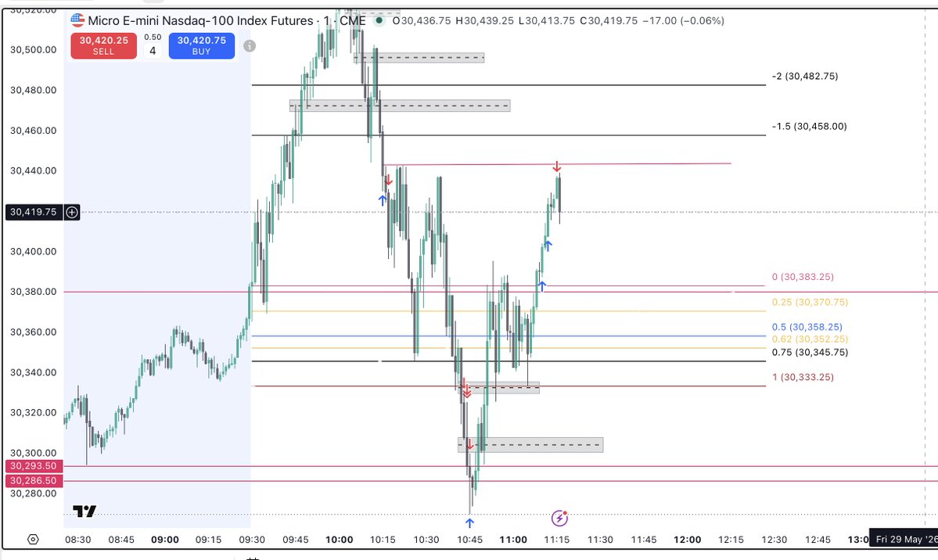Click the US flag symbol icon

pos(77,20)
